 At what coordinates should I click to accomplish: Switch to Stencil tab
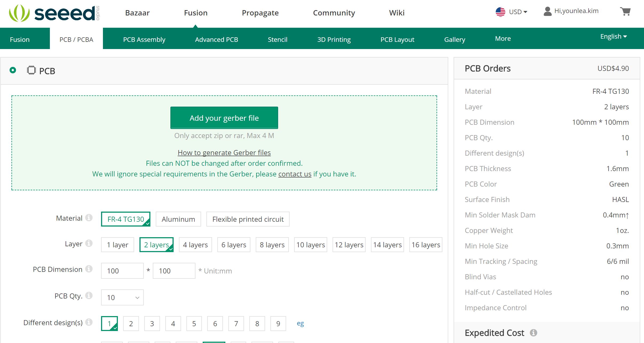pos(278,39)
